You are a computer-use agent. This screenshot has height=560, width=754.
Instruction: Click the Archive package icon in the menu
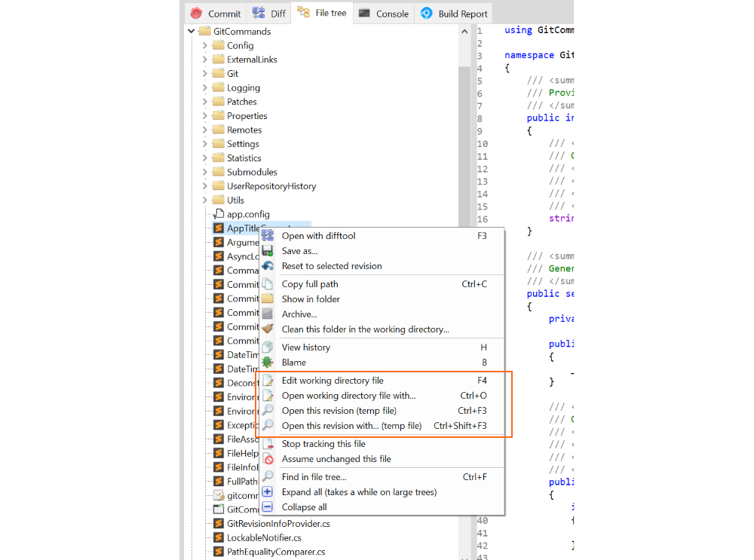click(268, 314)
